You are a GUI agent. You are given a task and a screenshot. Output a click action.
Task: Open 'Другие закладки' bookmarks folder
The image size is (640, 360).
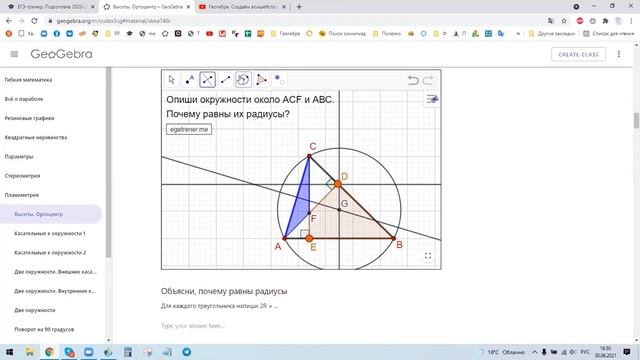coord(551,33)
